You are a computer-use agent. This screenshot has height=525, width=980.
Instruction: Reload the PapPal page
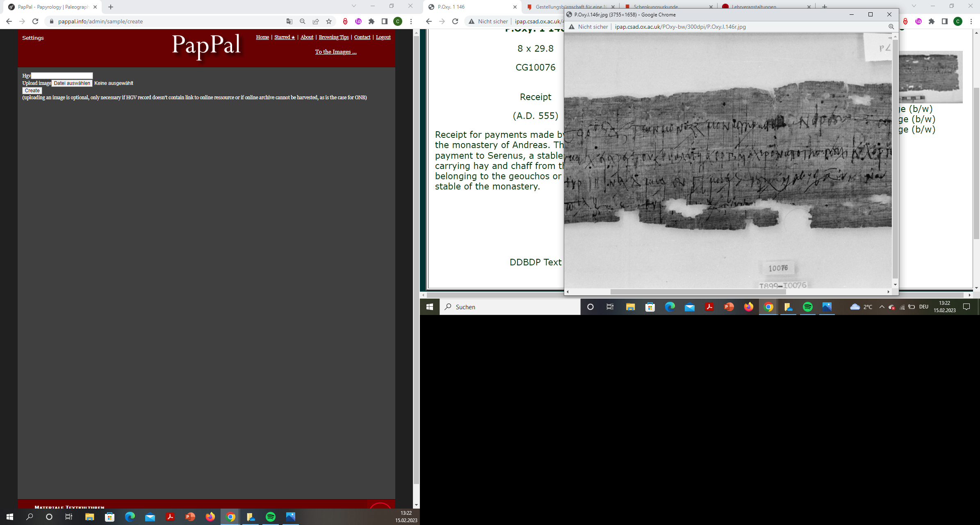[x=35, y=21]
